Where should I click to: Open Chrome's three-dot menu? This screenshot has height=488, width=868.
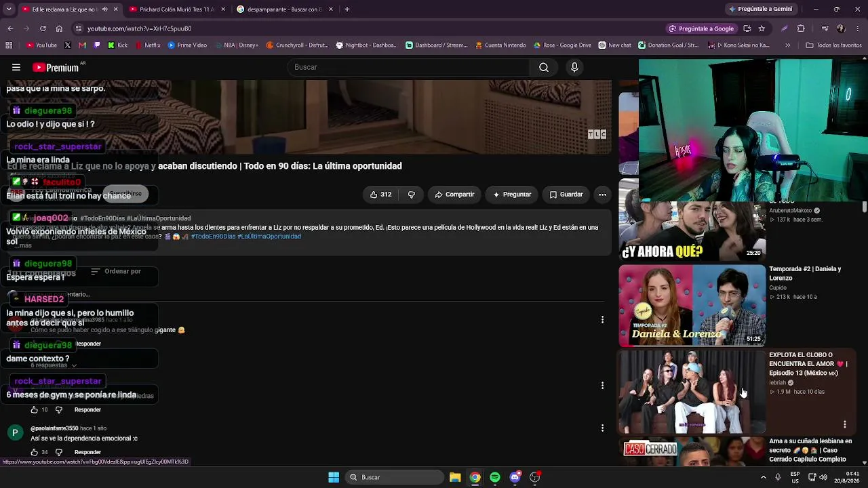pos(857,28)
